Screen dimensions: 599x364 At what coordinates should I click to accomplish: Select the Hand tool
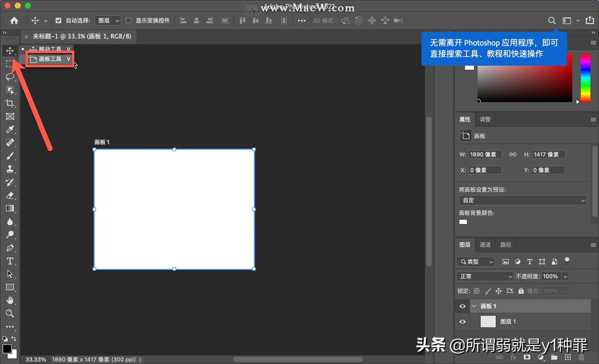10,300
